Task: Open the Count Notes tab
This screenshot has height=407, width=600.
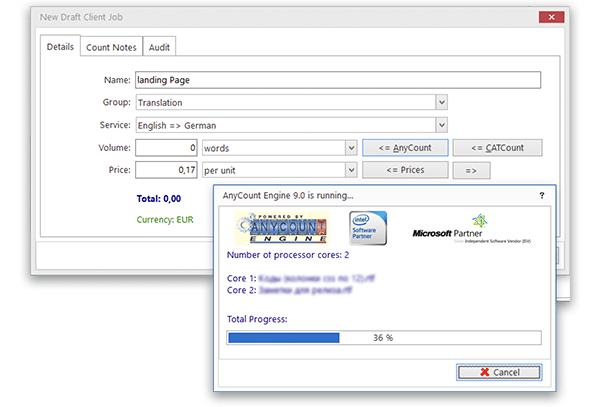Action: click(111, 47)
